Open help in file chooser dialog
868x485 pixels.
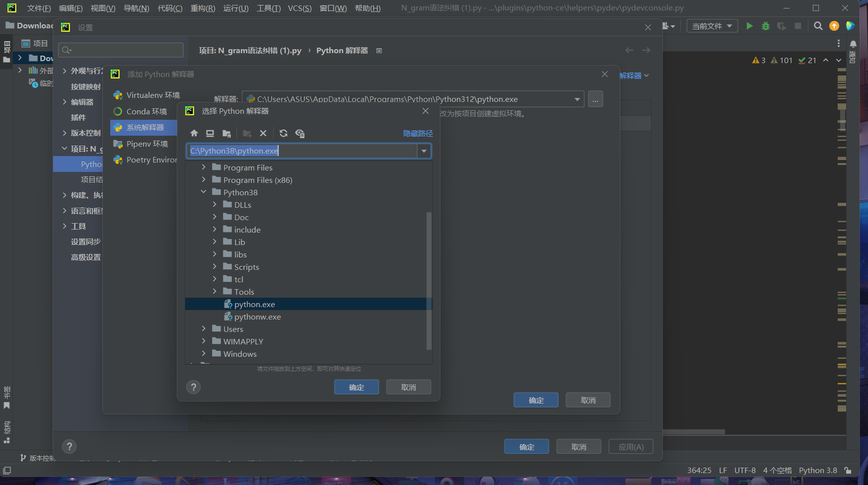(194, 387)
